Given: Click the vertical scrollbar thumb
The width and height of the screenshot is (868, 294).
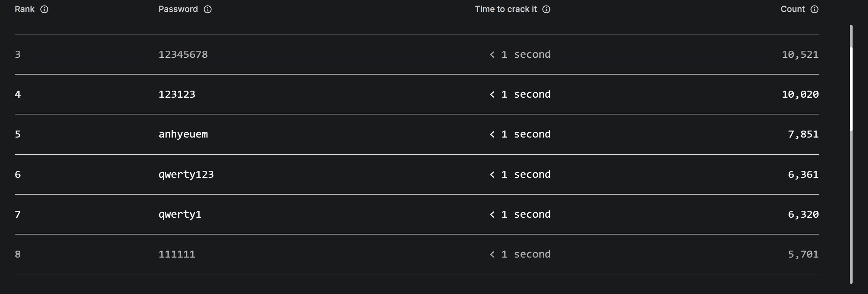Looking at the screenshot, I should click(x=851, y=89).
